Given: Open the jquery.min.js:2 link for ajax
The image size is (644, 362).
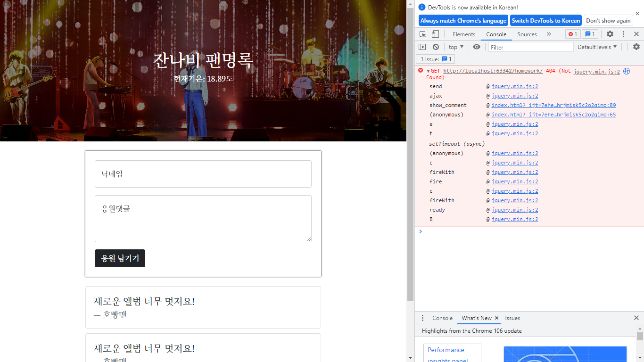Looking at the screenshot, I should (x=515, y=96).
